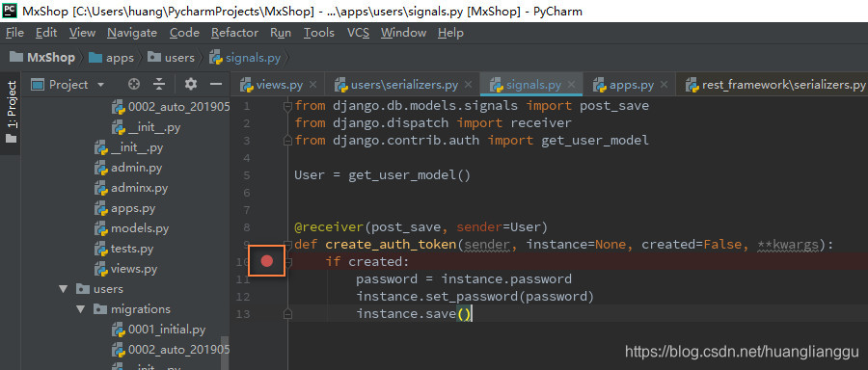Image resolution: width=868 pixels, height=370 pixels.
Task: Open the Window menu
Action: (403, 33)
